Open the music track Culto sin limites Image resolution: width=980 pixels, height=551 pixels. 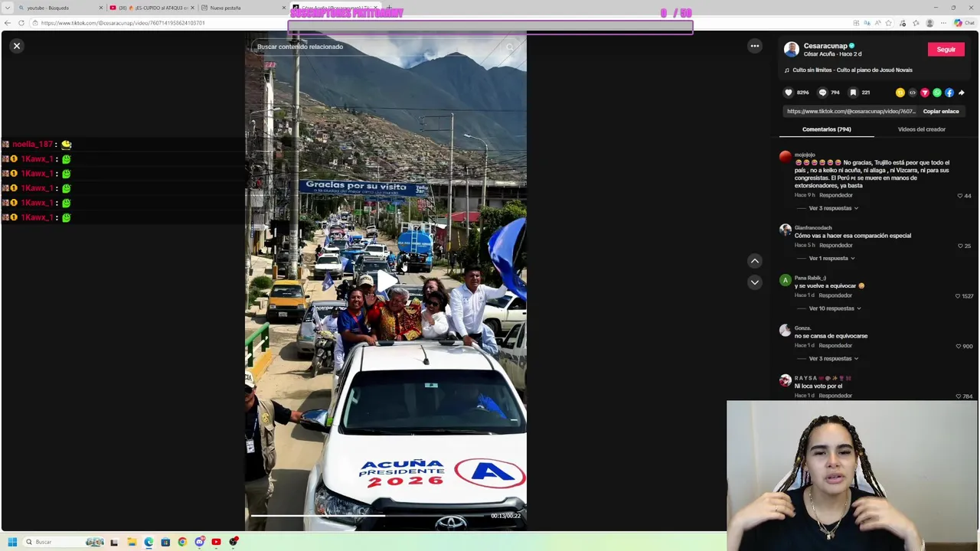(852, 70)
